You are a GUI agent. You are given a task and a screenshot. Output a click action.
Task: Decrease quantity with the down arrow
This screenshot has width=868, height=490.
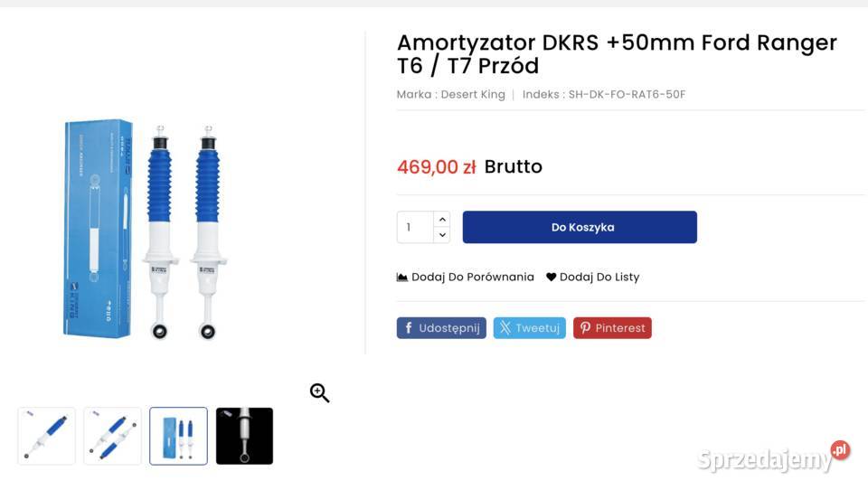(x=442, y=235)
